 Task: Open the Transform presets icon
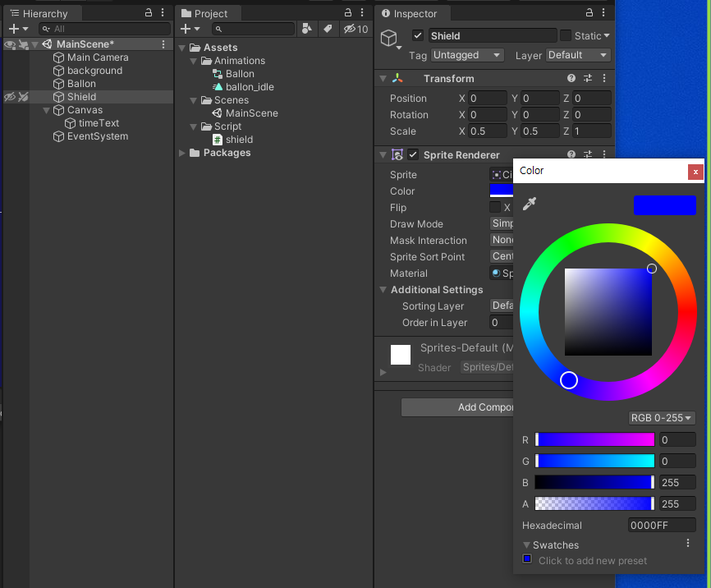click(588, 78)
